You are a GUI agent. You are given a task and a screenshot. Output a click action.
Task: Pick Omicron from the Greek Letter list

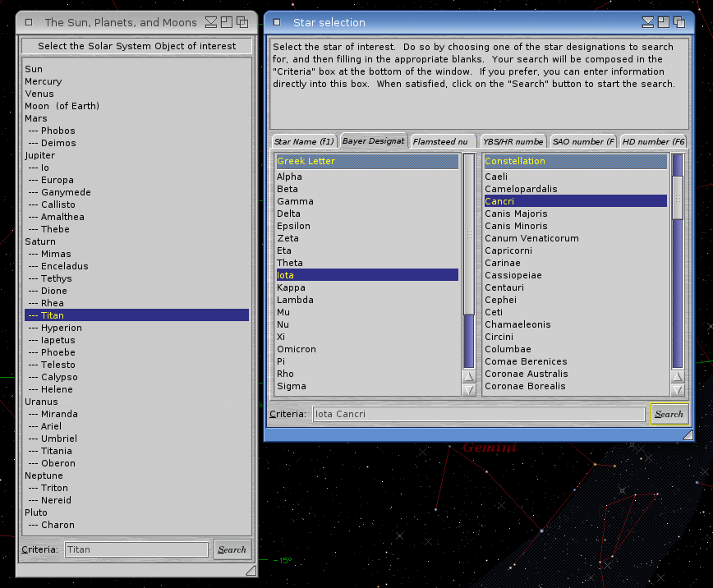pyautogui.click(x=296, y=349)
